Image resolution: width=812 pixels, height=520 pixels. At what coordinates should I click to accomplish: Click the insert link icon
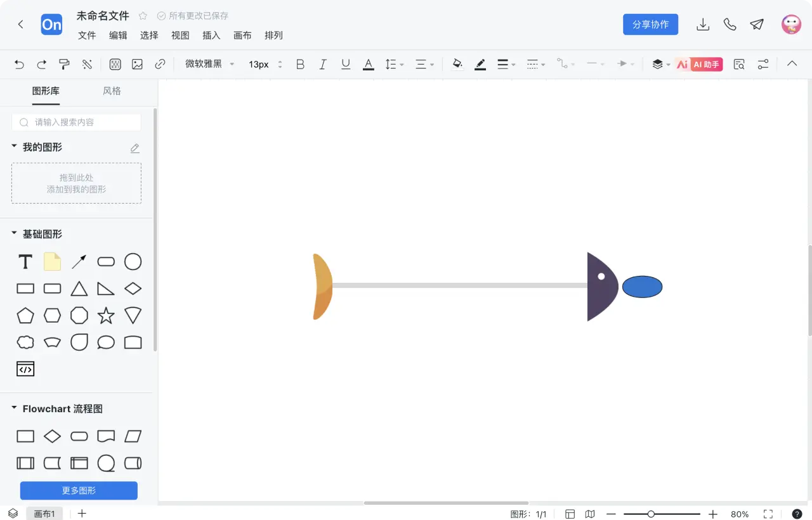160,64
